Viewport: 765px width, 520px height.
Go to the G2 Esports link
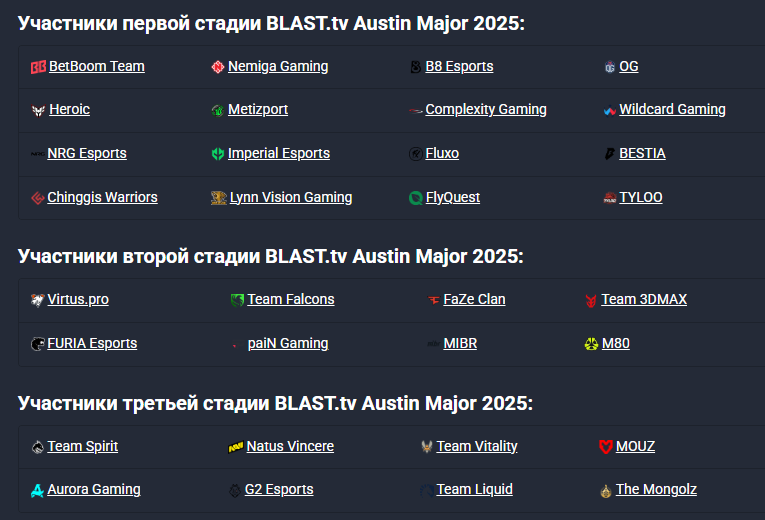279,489
